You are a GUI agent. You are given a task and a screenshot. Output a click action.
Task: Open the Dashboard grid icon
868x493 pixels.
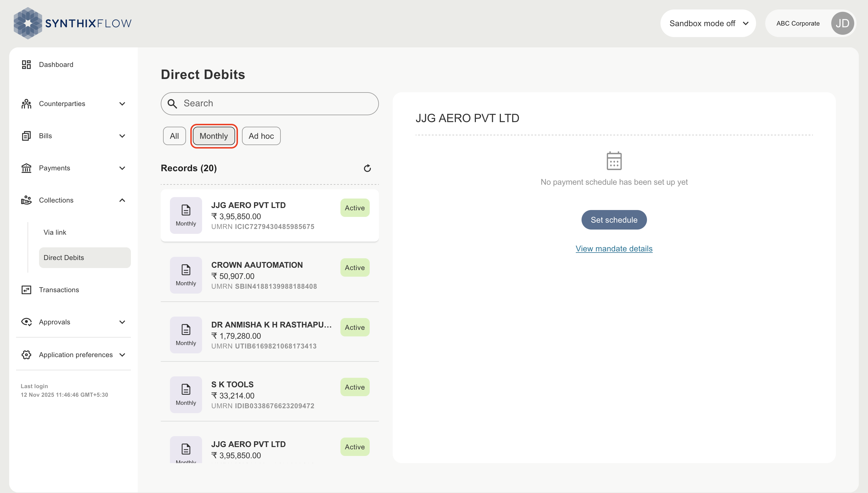26,65
